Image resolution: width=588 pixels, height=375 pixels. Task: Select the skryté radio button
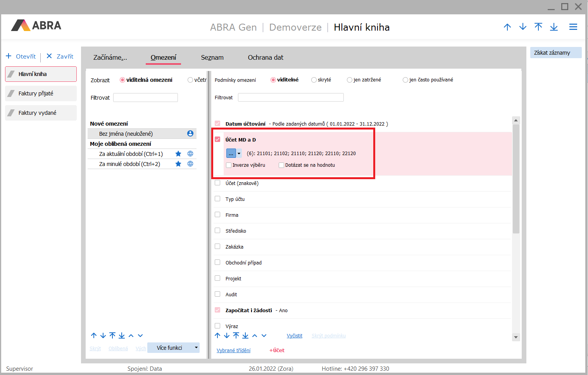pos(314,80)
